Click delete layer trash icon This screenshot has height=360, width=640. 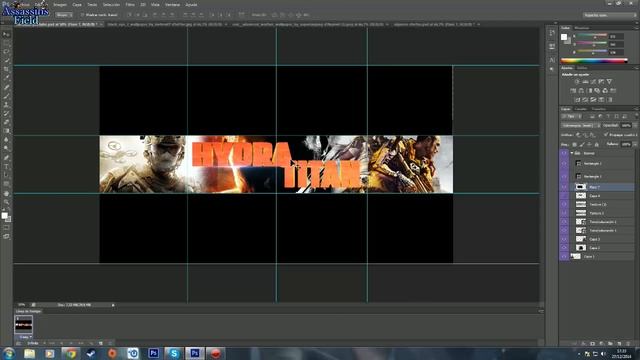tap(628, 344)
